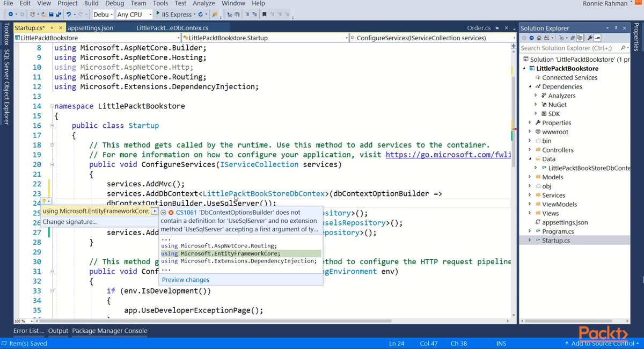This screenshot has width=644, height=349.
Task: Open the Package Manager Console tab
Action: click(x=109, y=331)
